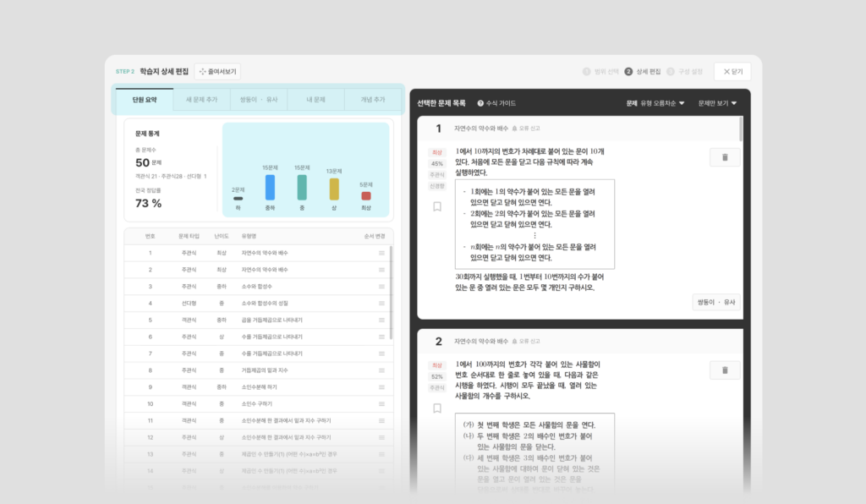Open the 수식 가이드 help icon
866x504 pixels.
point(480,103)
